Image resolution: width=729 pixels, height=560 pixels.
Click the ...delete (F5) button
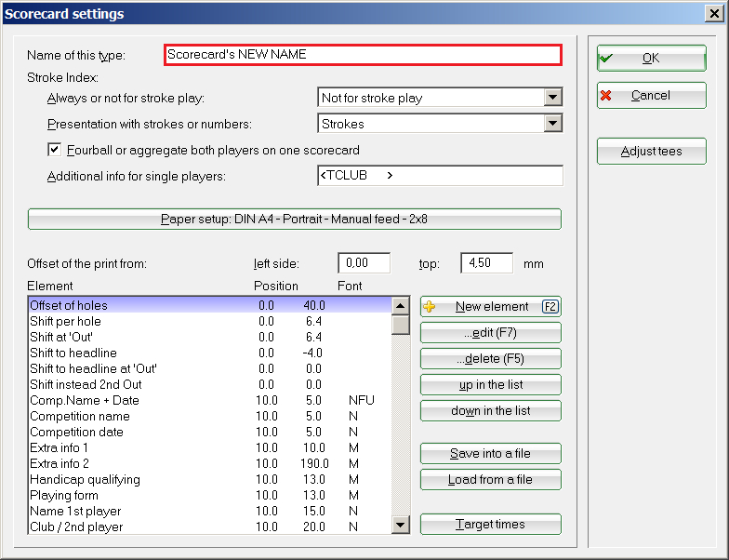click(x=490, y=359)
